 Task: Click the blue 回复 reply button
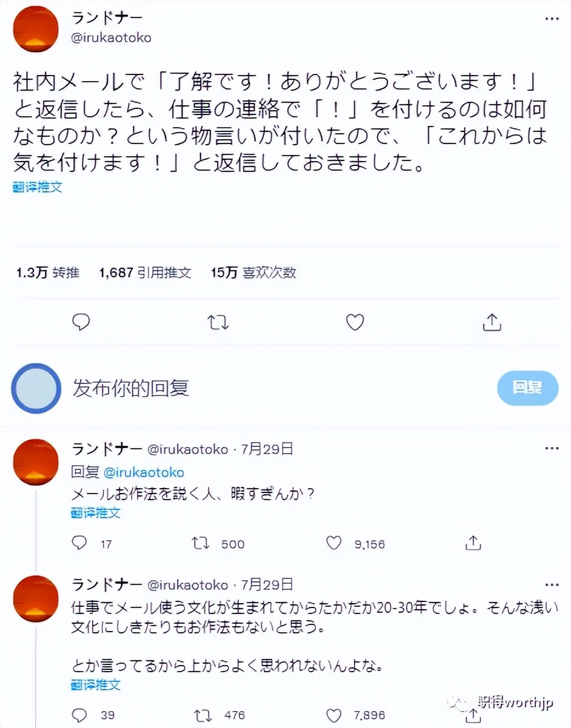tap(527, 388)
